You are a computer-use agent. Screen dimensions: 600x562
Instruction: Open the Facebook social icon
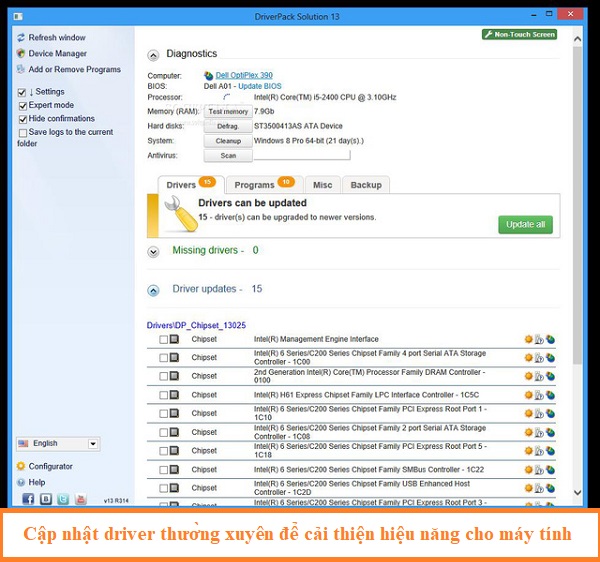click(28, 498)
